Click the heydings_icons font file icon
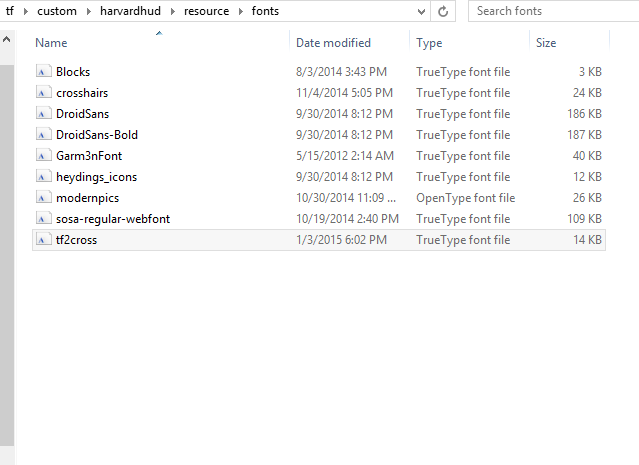639x465 pixels. coord(43,177)
